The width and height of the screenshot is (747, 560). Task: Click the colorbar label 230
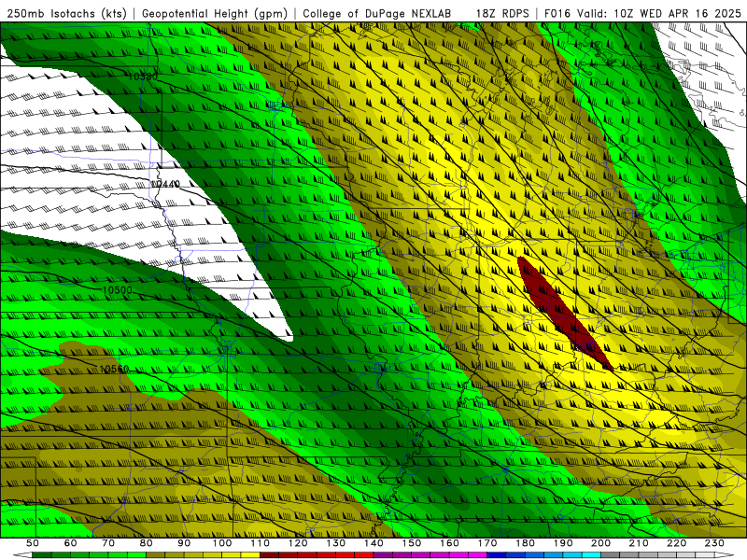(714, 543)
